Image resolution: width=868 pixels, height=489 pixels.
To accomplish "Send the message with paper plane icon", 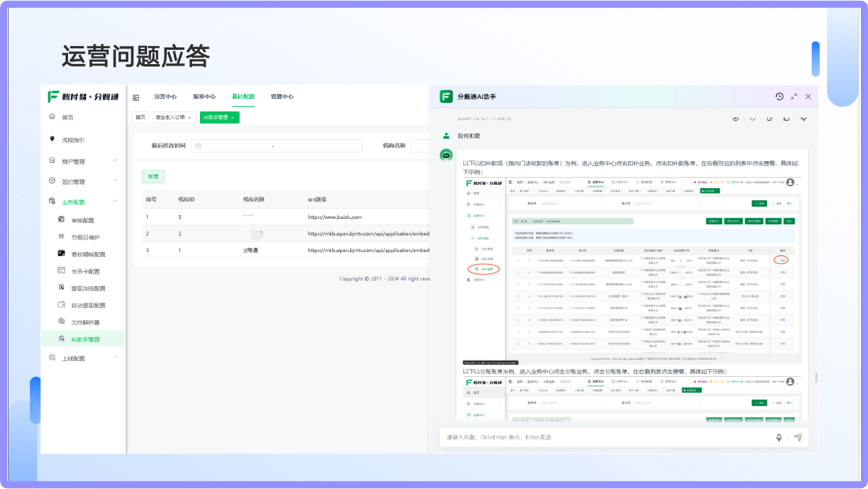I will point(798,437).
